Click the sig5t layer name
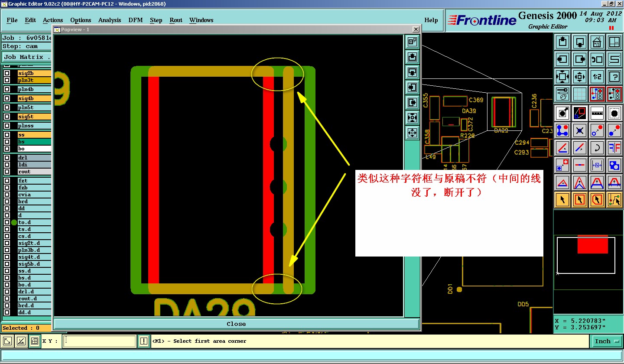The image size is (624, 364). (x=34, y=117)
